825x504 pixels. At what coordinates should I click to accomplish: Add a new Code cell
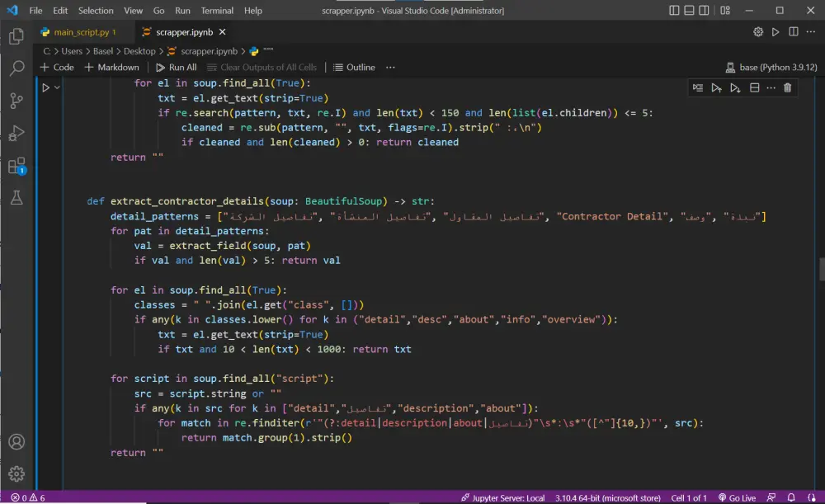point(58,68)
